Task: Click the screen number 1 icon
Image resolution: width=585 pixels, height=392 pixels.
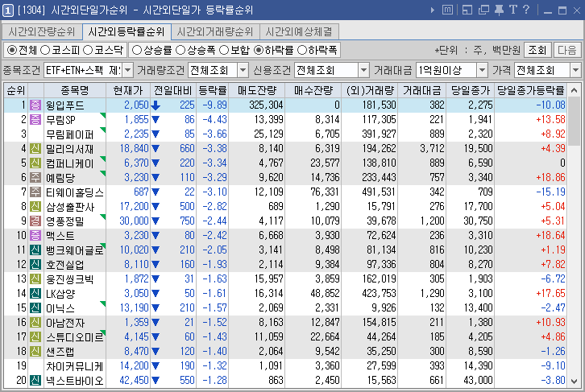Action: [x=8, y=10]
